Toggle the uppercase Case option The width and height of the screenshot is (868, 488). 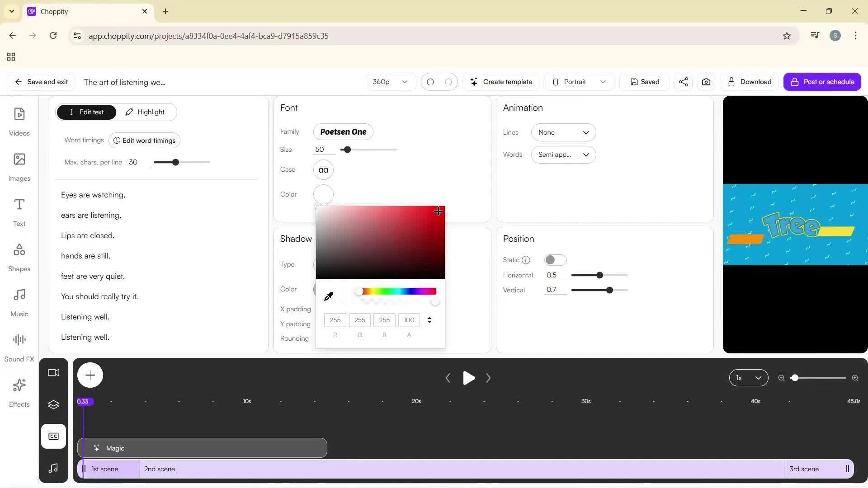point(323,169)
